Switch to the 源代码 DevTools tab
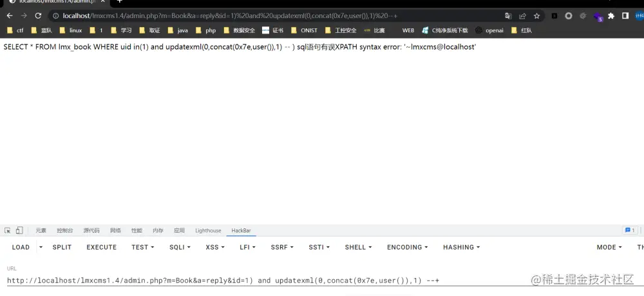Image resolution: width=644 pixels, height=296 pixels. (x=91, y=231)
